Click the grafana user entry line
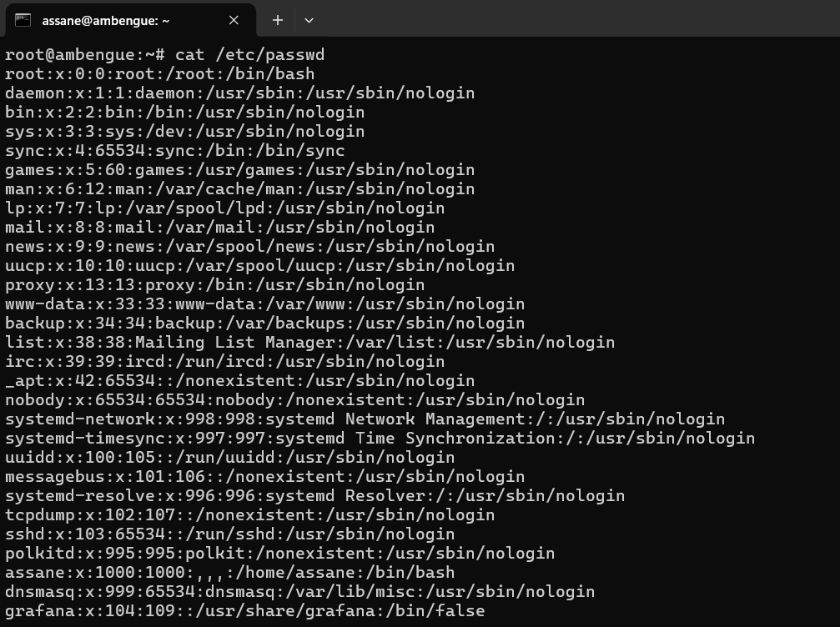The image size is (840, 627). [x=244, y=611]
